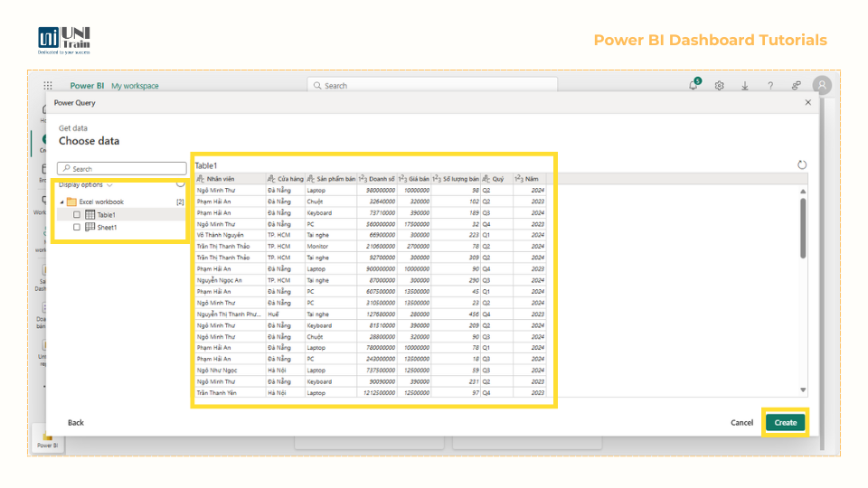Select the Giá bán column header
Image resolution: width=868 pixels, height=488 pixels.
click(414, 179)
